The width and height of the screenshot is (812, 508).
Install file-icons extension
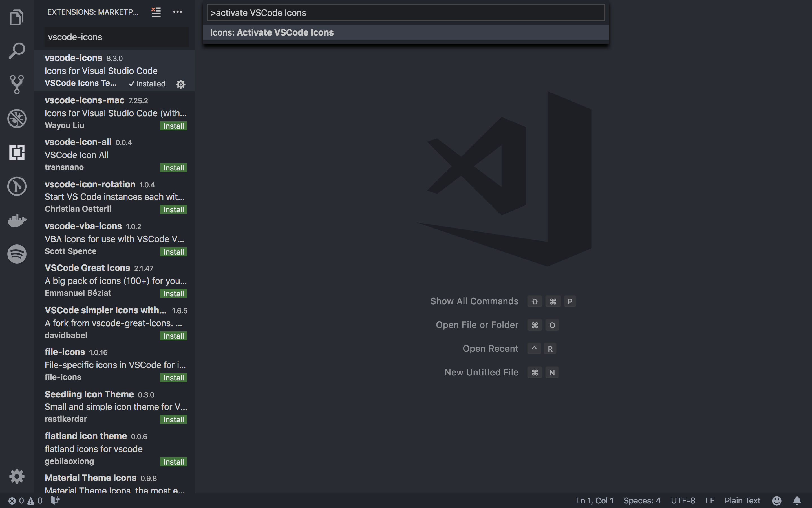173,378
